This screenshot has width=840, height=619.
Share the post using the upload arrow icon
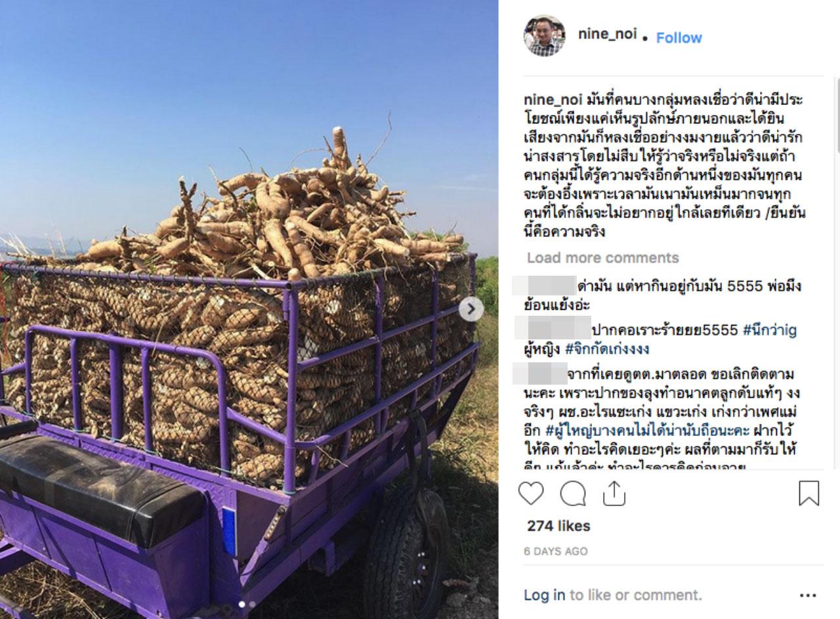(x=614, y=493)
